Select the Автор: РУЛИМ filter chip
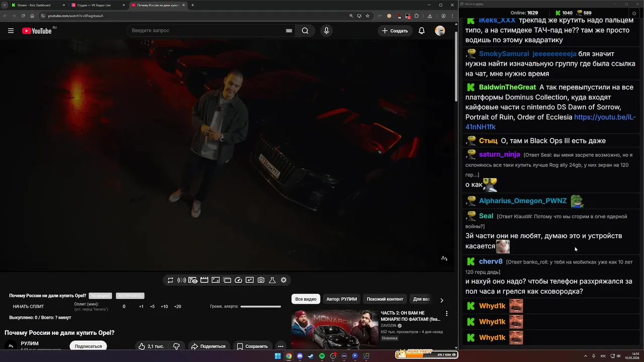Viewport: 644px width, 362px height. click(x=342, y=299)
